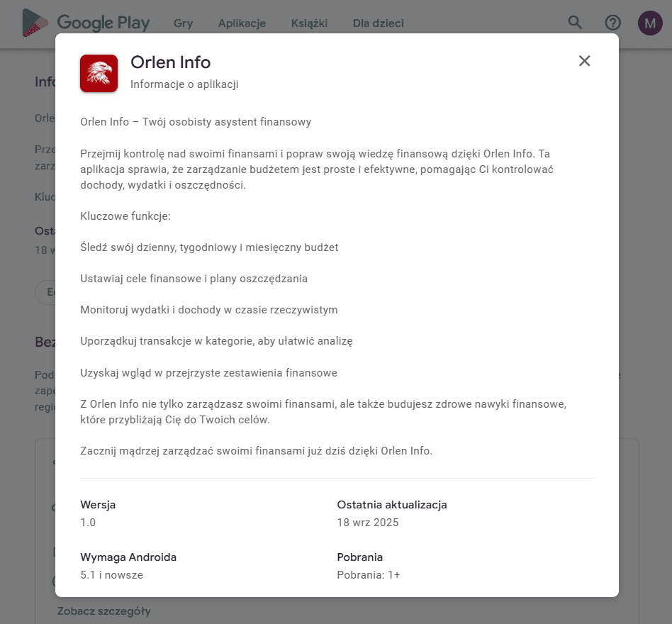This screenshot has height=624, width=672.
Task: Click the Orlen Info app icon
Action: coord(99,73)
